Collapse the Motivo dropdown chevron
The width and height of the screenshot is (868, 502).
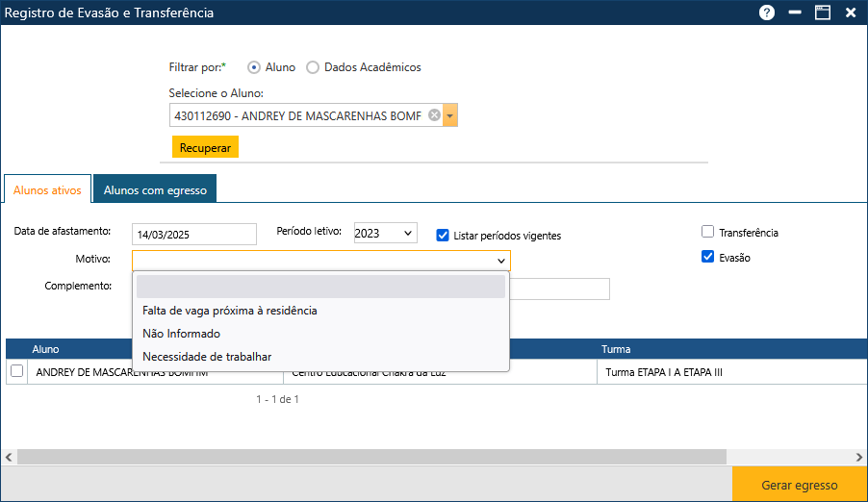500,261
